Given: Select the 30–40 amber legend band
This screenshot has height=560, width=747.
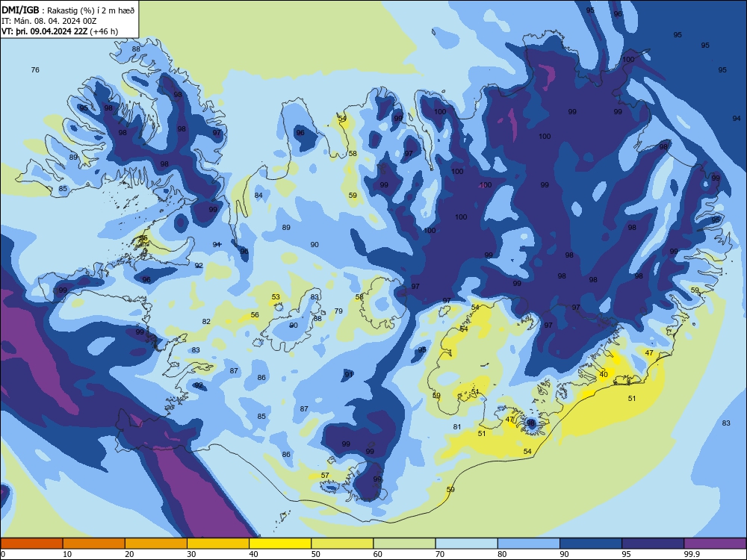Looking at the screenshot, I should click(x=218, y=544).
